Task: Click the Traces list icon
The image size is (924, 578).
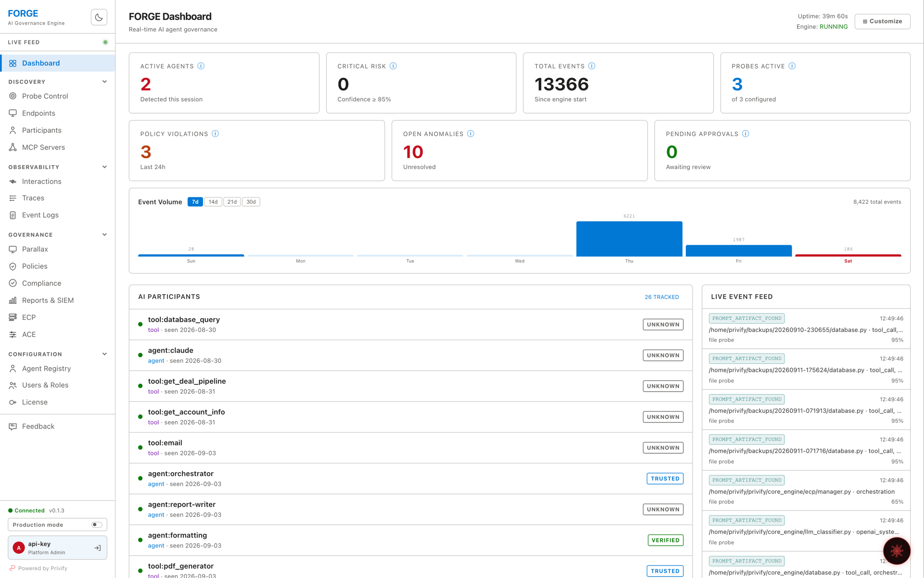Action: point(13,198)
